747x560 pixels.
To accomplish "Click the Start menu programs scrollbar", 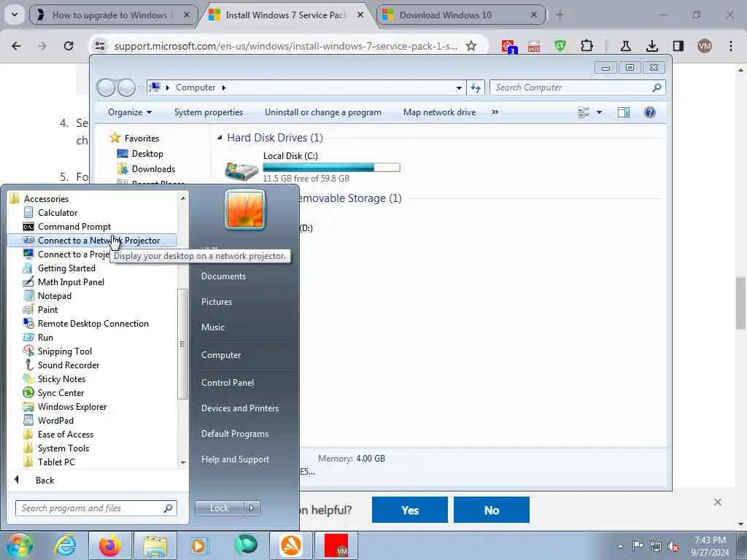I will 182,343.
